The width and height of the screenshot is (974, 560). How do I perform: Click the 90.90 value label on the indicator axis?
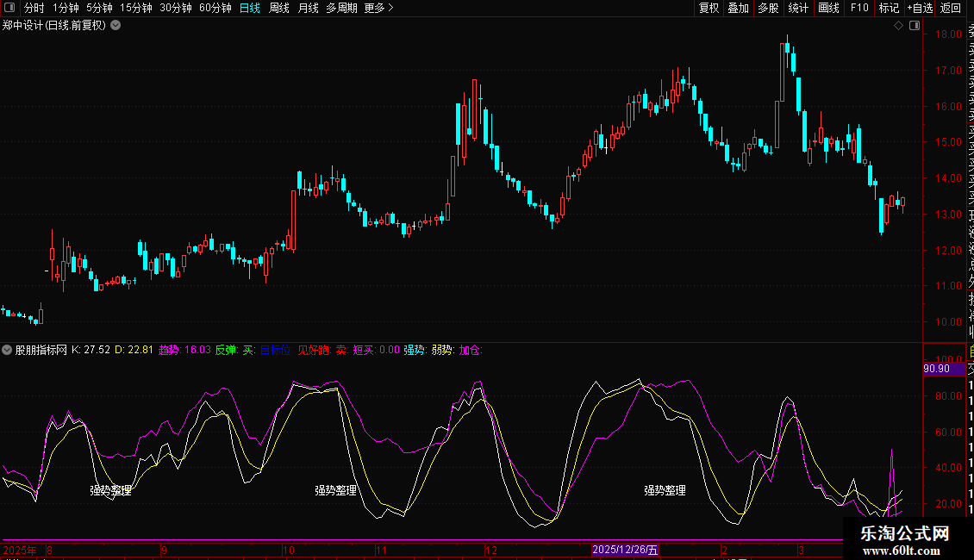tap(936, 369)
